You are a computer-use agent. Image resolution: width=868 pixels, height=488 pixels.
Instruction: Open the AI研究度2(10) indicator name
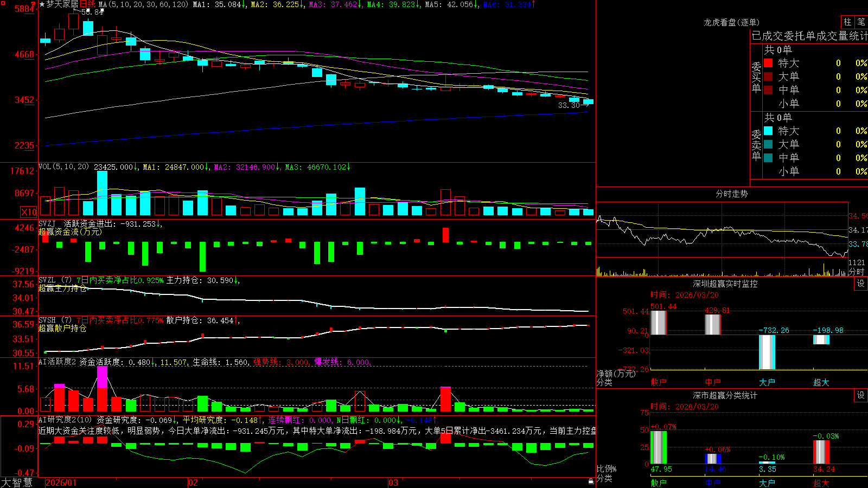tap(65, 420)
